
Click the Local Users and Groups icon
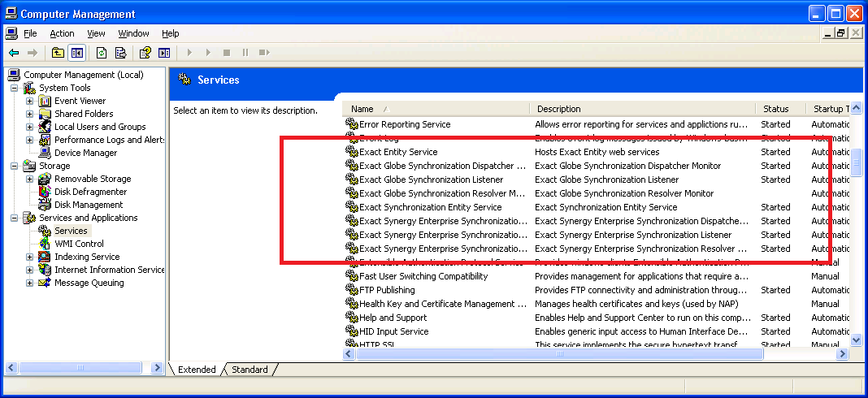click(46, 127)
